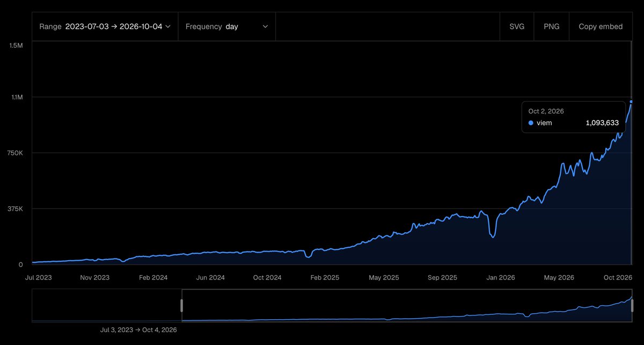Click the blue data point on the chart
The height and width of the screenshot is (345, 644).
point(631,102)
